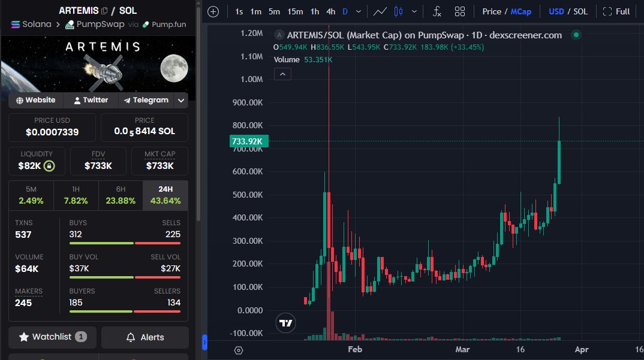Select the 1s timeframe
This screenshot has width=644, height=360.
pyautogui.click(x=239, y=11)
